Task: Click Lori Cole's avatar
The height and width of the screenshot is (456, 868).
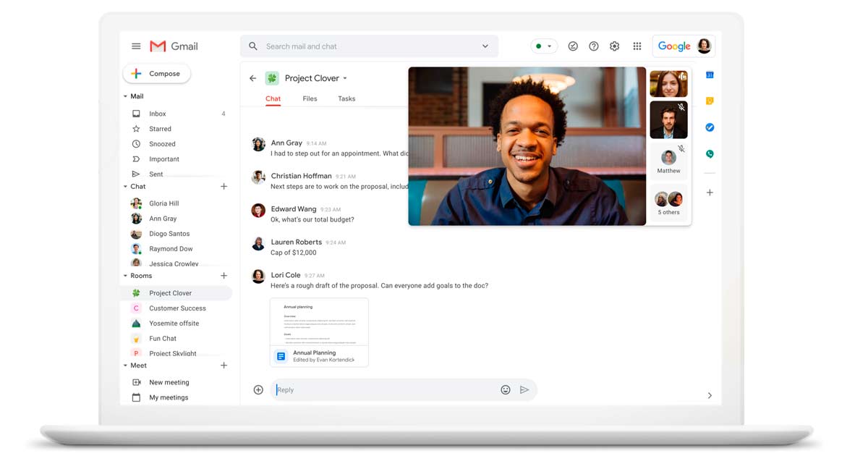Action: point(258,276)
